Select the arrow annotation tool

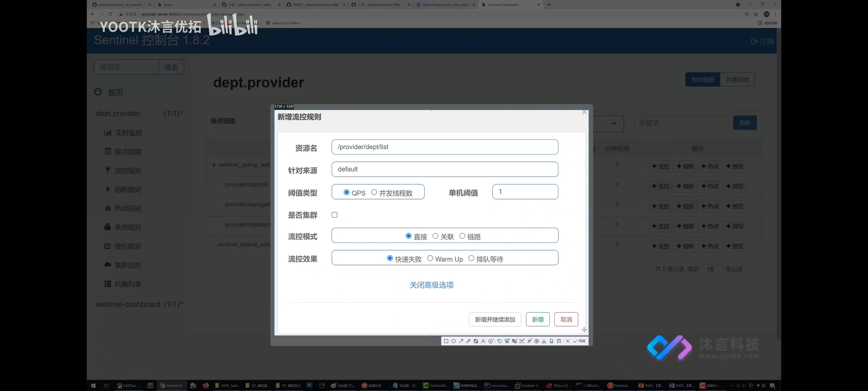point(461,341)
